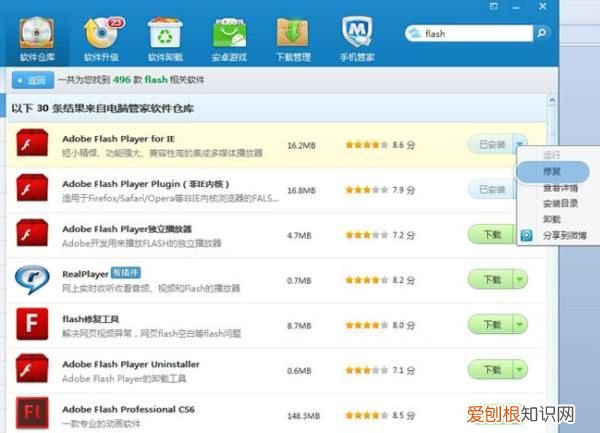Go back with the 返回 button
The height and width of the screenshot is (433, 600).
(33, 80)
